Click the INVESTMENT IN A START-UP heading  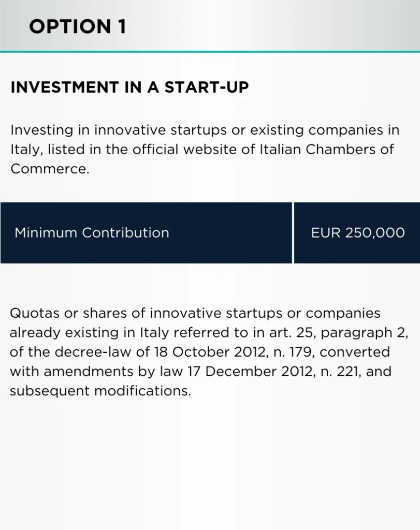[x=129, y=87]
